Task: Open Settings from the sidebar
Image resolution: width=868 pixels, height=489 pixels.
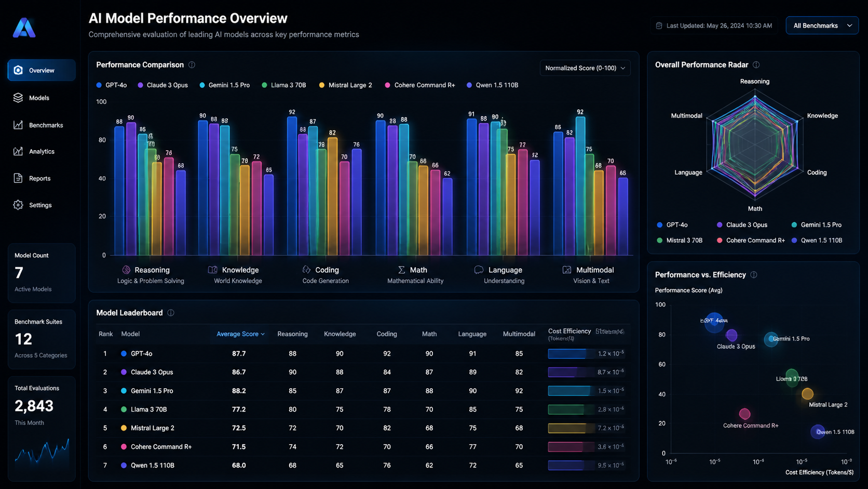Action: point(42,205)
